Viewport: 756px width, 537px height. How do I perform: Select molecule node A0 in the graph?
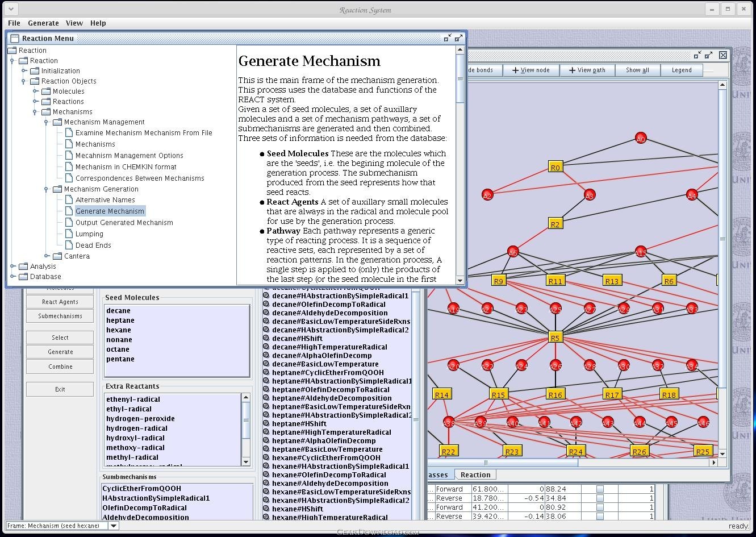pos(641,139)
